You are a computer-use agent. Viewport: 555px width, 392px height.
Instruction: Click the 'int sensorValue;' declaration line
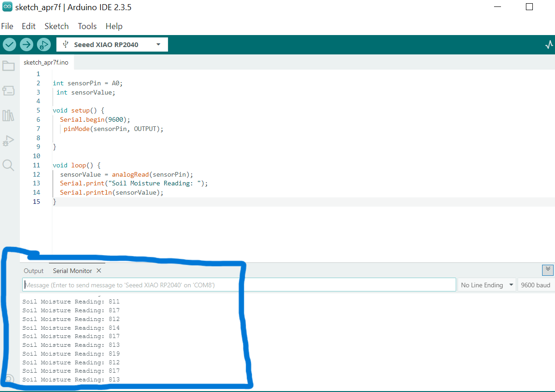pos(86,92)
